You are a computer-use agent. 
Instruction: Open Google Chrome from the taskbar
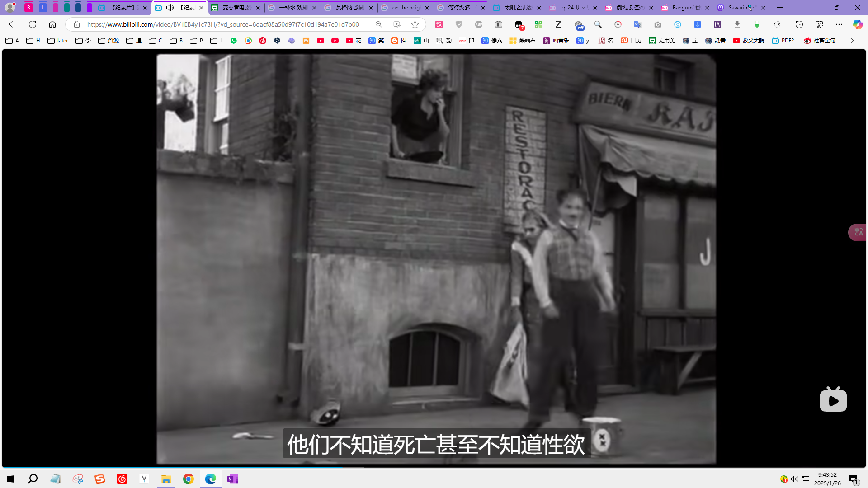coord(189,479)
